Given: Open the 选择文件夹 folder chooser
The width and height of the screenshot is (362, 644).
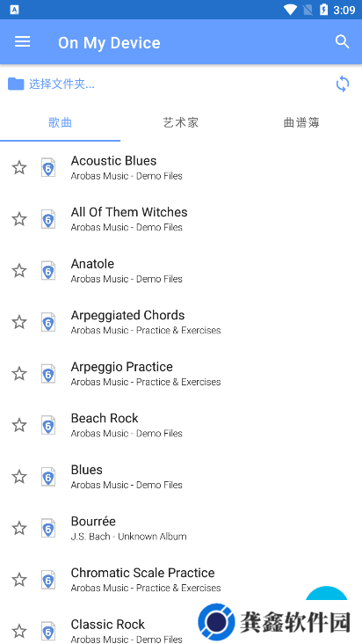Looking at the screenshot, I should click(x=62, y=84).
